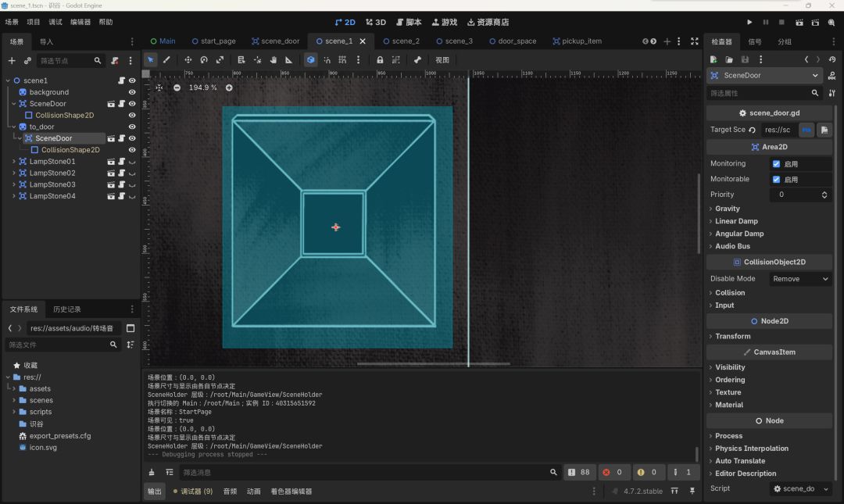Switch to the 信号 tab in inspector
This screenshot has width=844, height=504.
coord(755,41)
